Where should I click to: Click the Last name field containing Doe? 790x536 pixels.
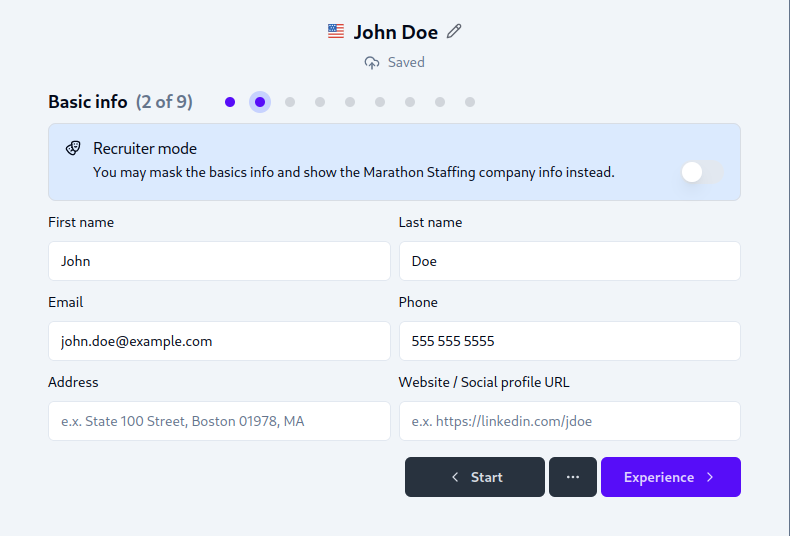[569, 261]
